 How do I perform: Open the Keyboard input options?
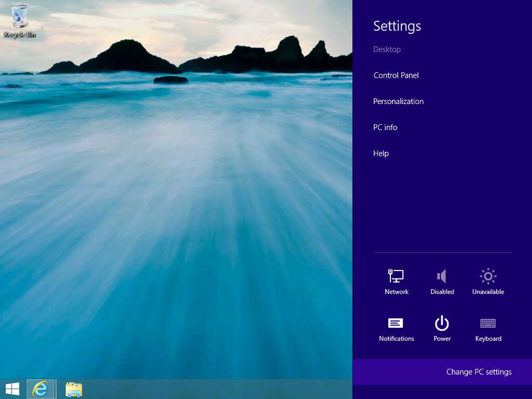pyautogui.click(x=488, y=329)
